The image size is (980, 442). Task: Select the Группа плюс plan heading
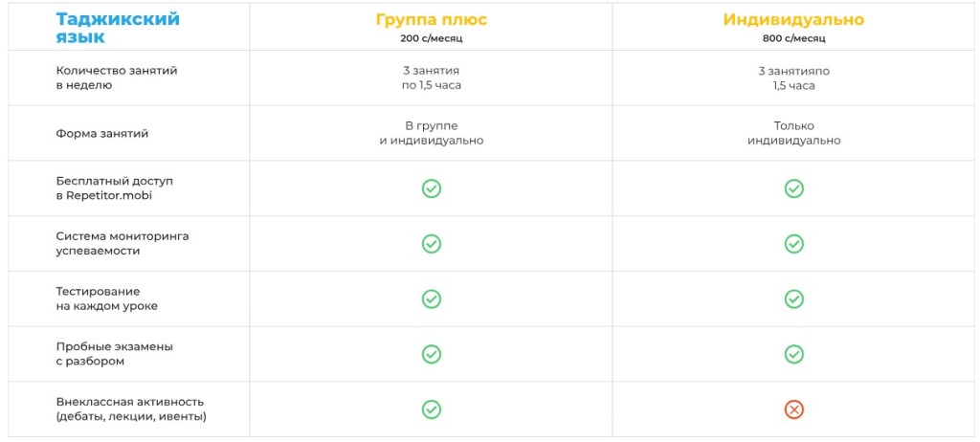tap(431, 20)
